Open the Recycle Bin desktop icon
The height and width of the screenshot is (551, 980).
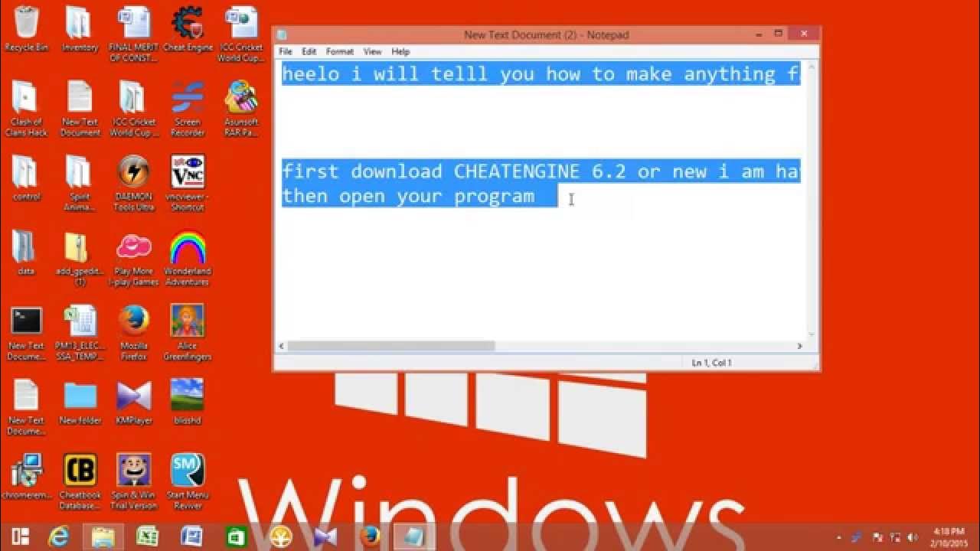coord(27,29)
